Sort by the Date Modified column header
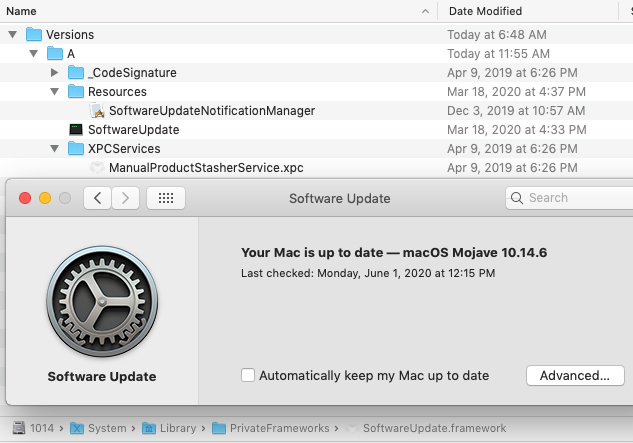633x443 pixels. (x=485, y=11)
